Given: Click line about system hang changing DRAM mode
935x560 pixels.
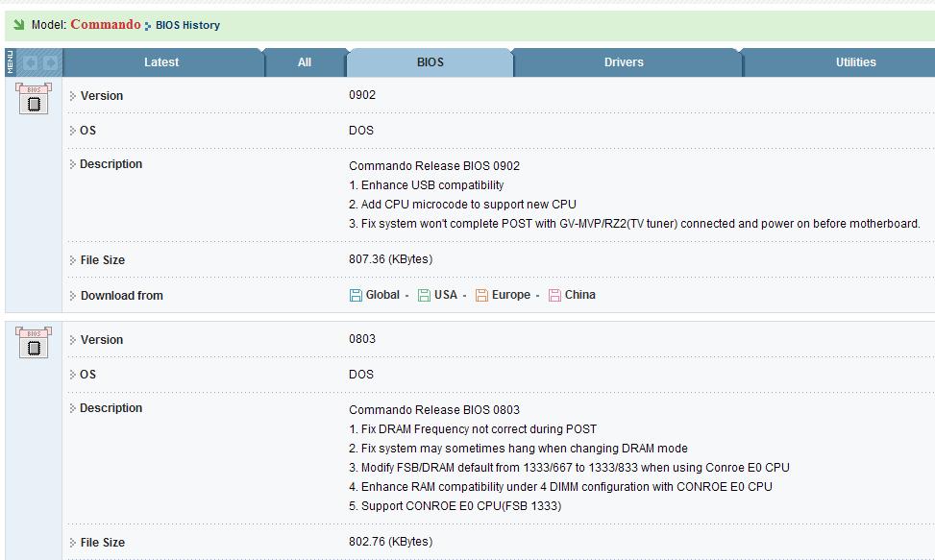Looking at the screenshot, I should (518, 448).
